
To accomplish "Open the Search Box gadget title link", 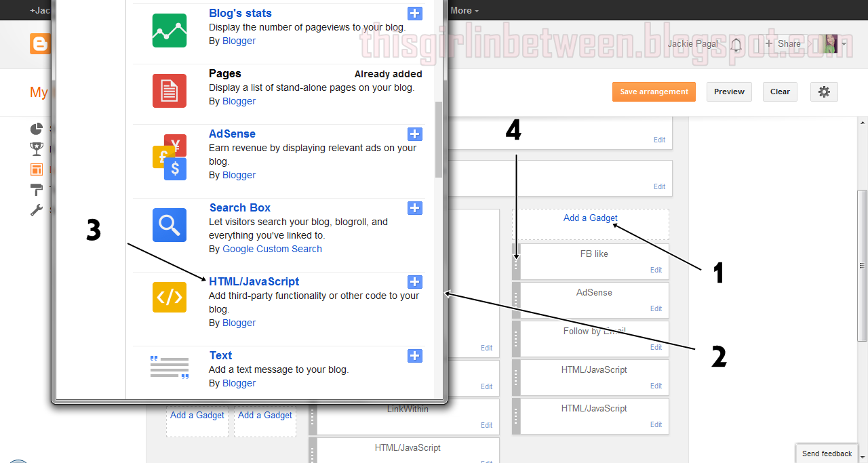I will (240, 207).
